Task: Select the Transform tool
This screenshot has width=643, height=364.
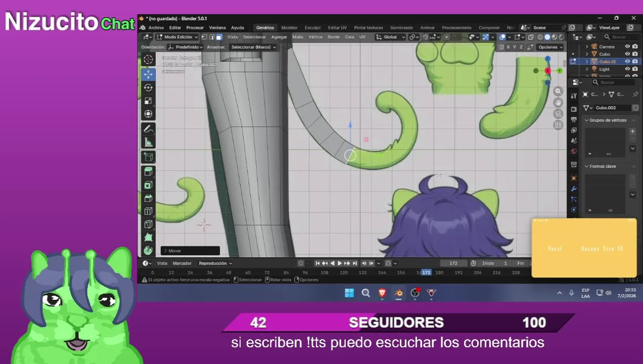Action: (148, 114)
